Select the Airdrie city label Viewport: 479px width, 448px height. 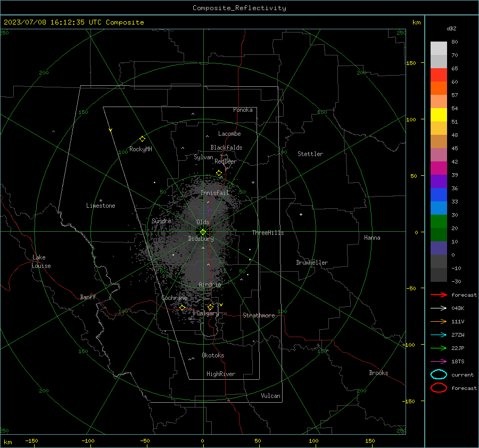(210, 284)
